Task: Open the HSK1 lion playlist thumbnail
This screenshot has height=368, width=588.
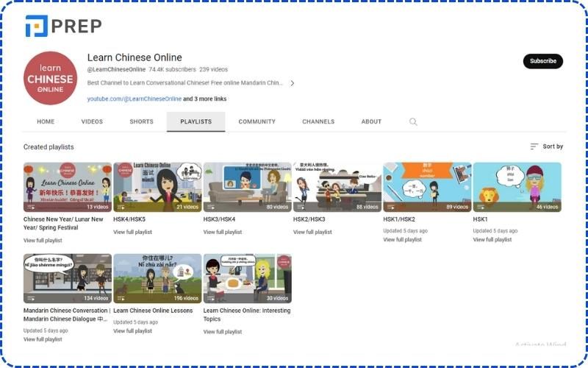Action: (x=517, y=187)
